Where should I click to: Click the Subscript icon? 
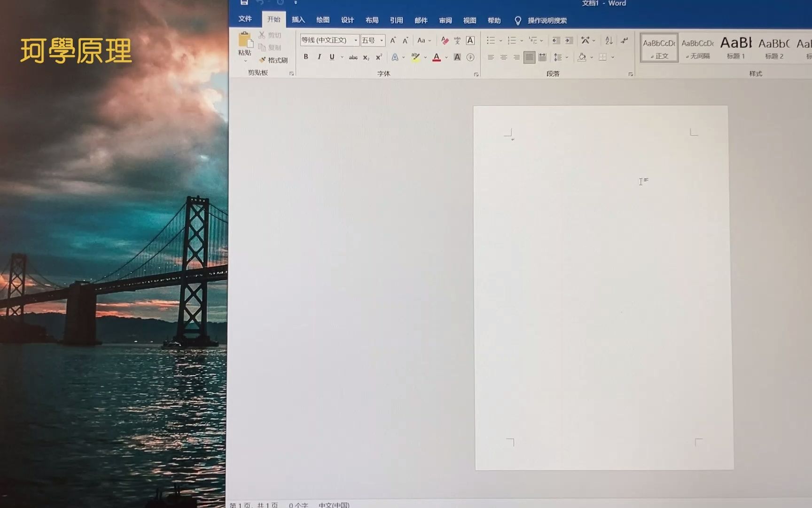coord(366,57)
